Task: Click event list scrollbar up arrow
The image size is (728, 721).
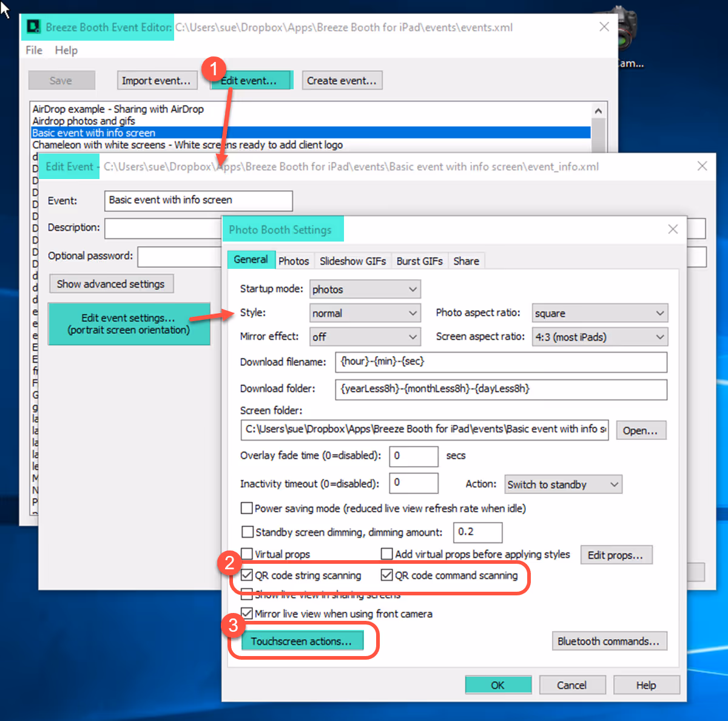Action: click(x=598, y=111)
